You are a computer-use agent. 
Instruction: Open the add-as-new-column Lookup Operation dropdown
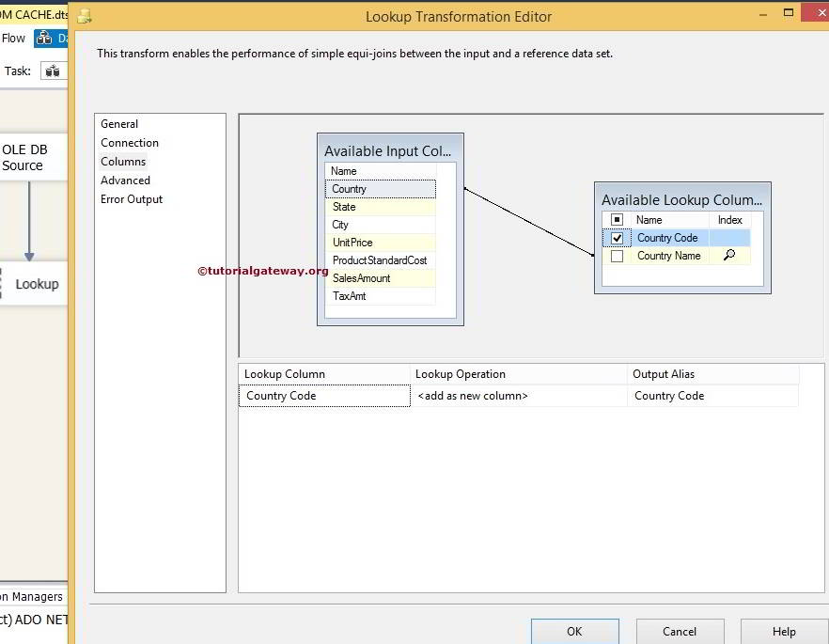520,396
